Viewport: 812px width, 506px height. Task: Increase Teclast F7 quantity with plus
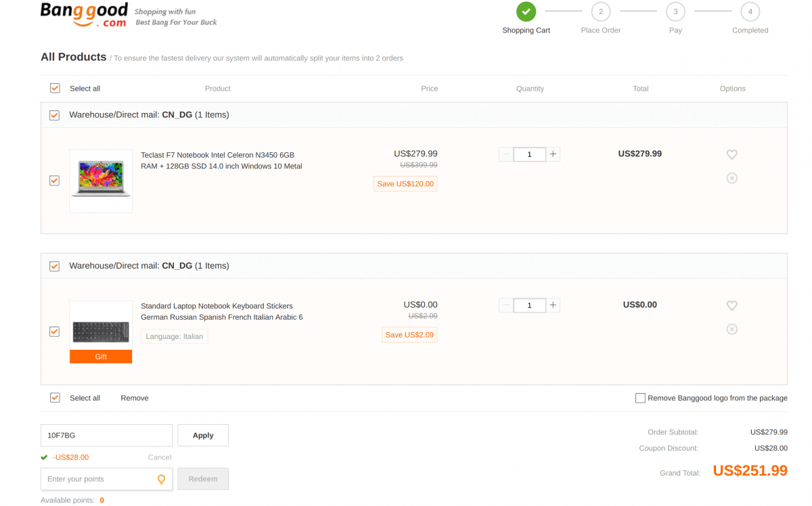coord(553,154)
